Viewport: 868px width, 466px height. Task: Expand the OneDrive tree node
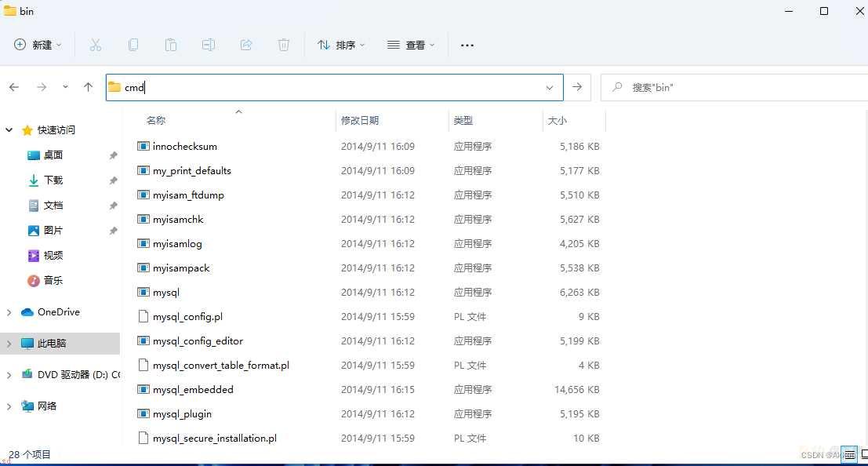9,312
